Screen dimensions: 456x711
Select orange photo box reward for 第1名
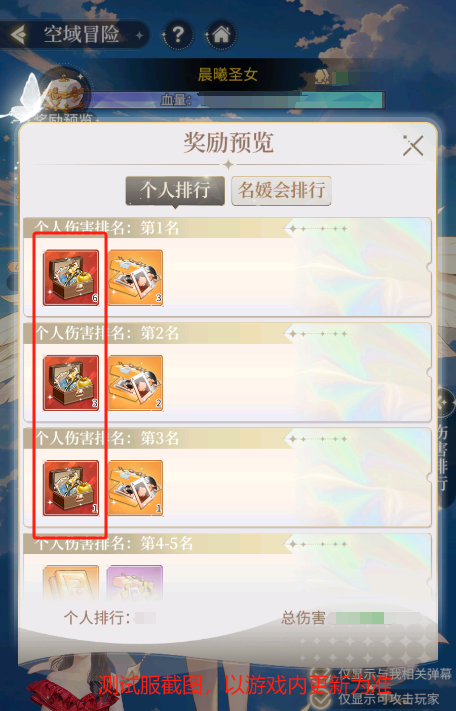(x=135, y=278)
